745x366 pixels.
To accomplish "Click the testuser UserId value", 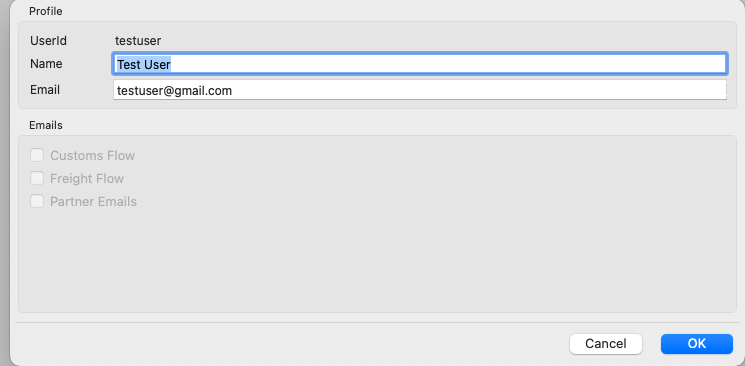I will tap(138, 41).
